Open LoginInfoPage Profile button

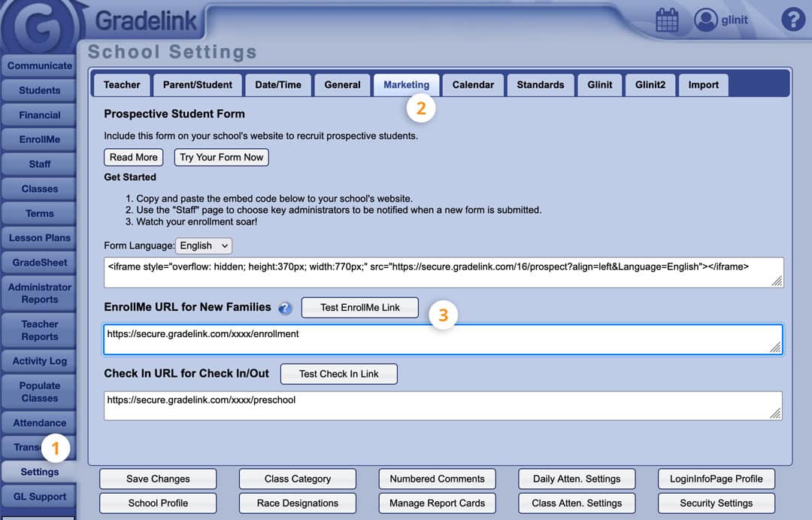[x=717, y=479]
